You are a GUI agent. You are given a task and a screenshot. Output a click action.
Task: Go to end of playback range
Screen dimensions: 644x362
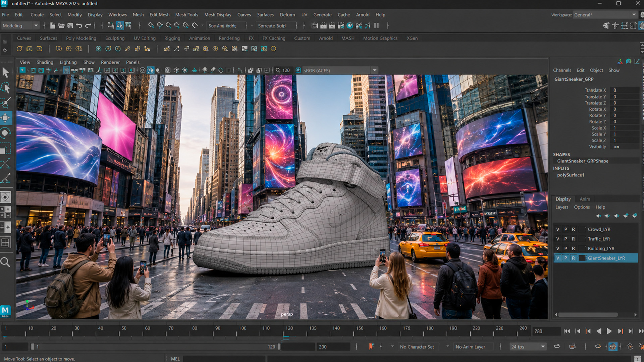click(x=641, y=331)
